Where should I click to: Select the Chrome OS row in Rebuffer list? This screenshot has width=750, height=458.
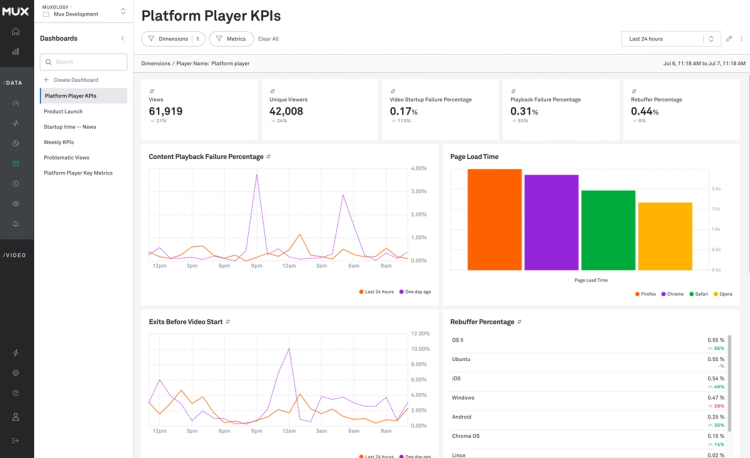click(x=588, y=439)
